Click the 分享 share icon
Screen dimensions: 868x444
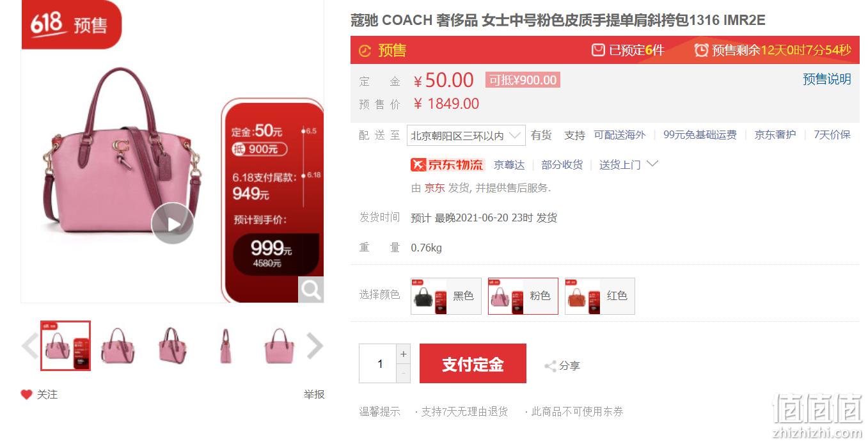point(550,366)
